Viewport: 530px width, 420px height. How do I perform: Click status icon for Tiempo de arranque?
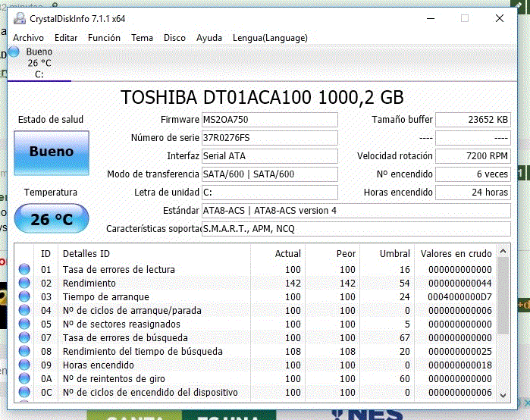[x=24, y=297]
